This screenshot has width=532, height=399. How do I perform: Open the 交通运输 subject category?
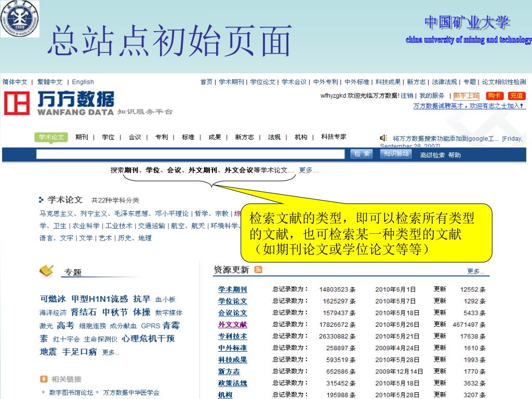click(x=151, y=225)
